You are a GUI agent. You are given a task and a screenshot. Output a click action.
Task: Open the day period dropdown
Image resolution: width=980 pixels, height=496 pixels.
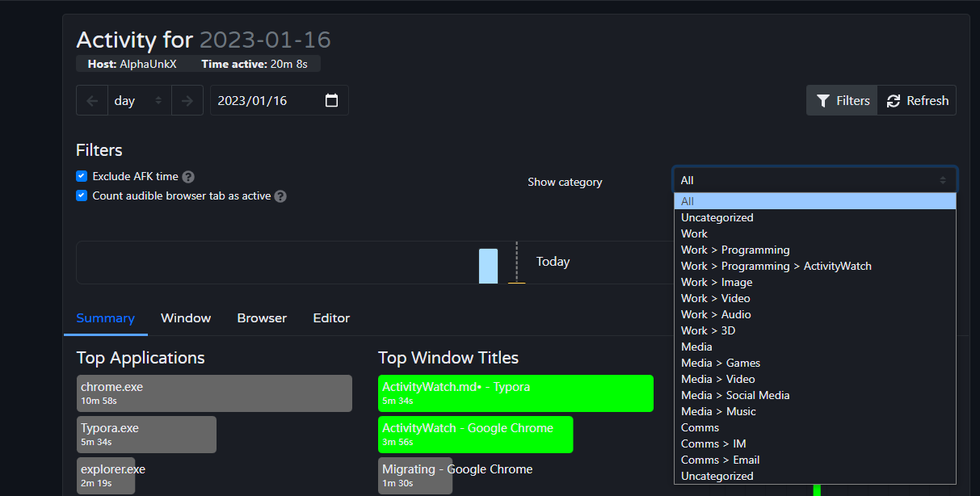[x=138, y=101]
